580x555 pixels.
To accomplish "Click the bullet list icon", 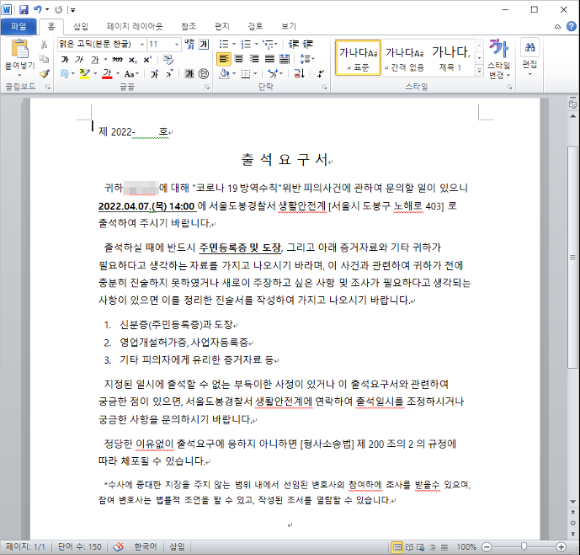I will point(224,44).
